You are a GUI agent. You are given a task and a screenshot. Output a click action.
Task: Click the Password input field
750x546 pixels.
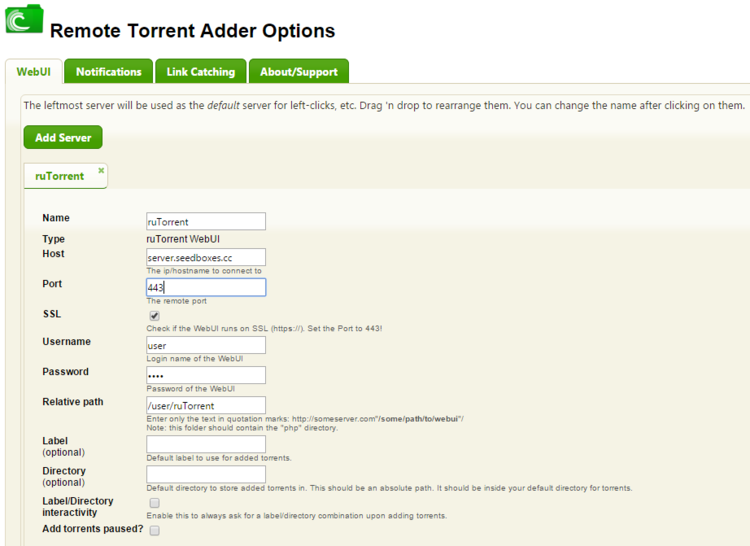coord(206,375)
